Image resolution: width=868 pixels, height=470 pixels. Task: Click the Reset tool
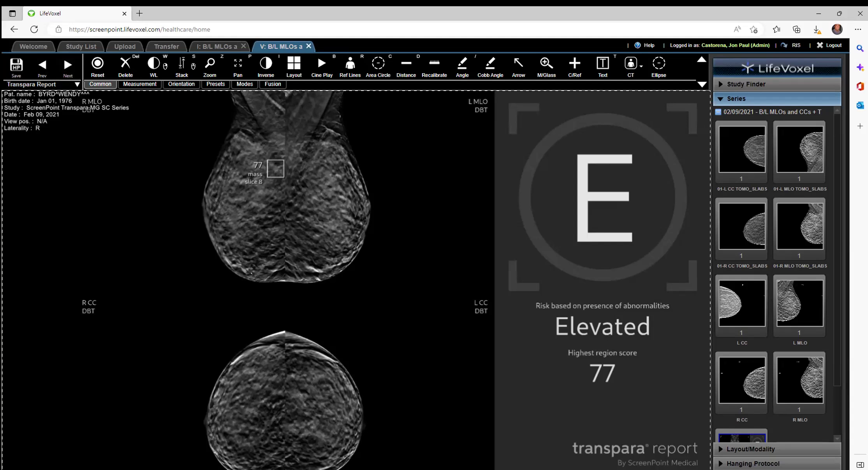coord(97,67)
